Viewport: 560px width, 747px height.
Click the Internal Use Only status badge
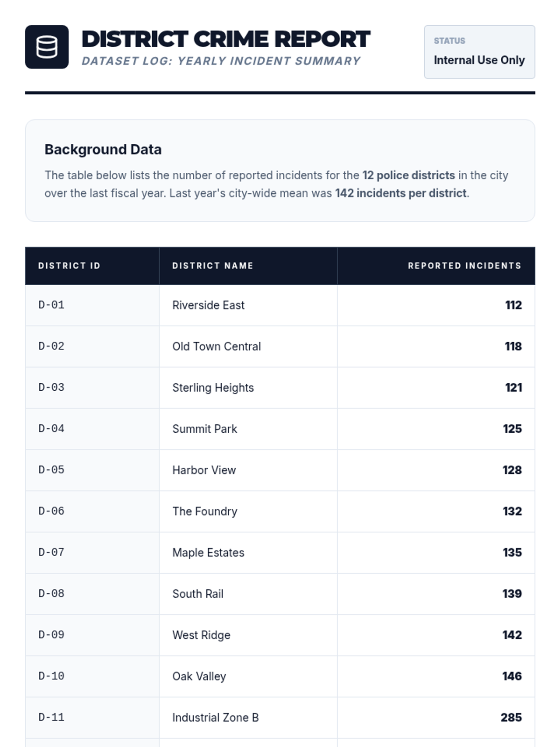pos(479,52)
